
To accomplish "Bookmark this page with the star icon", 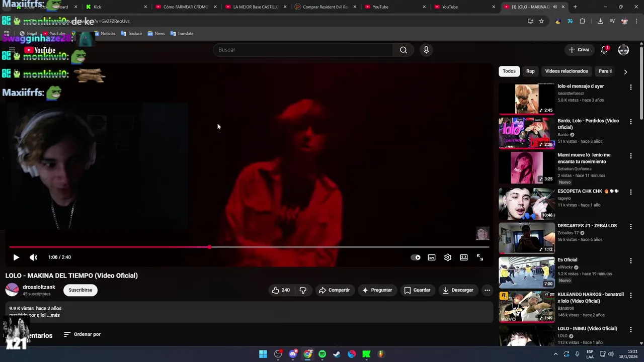I will (x=541, y=21).
